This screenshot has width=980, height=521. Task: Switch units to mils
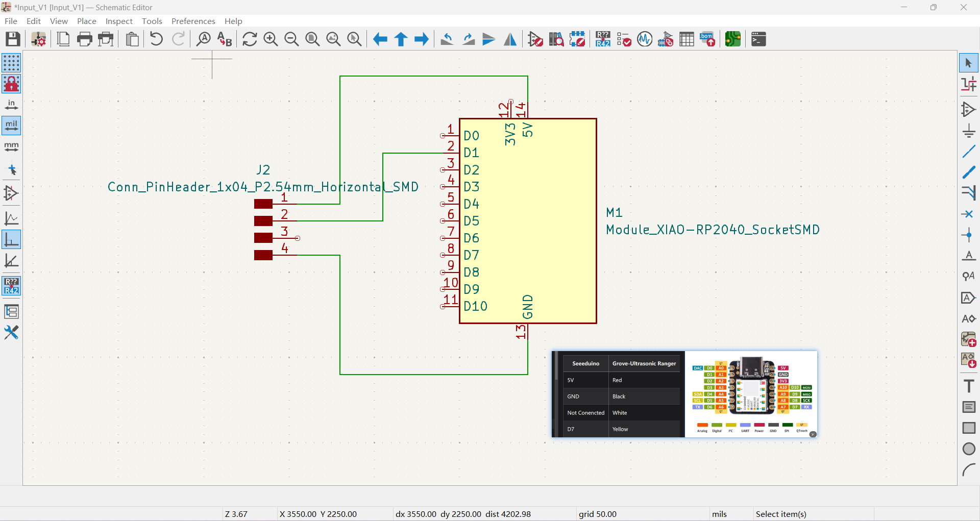tap(11, 126)
